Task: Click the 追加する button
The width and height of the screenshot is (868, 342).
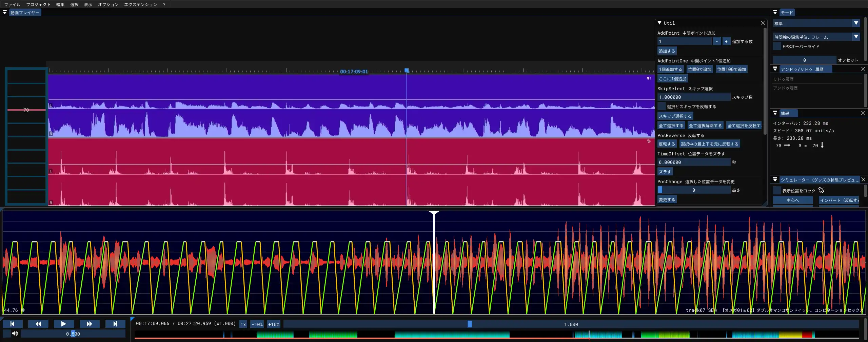Action: pyautogui.click(x=667, y=51)
